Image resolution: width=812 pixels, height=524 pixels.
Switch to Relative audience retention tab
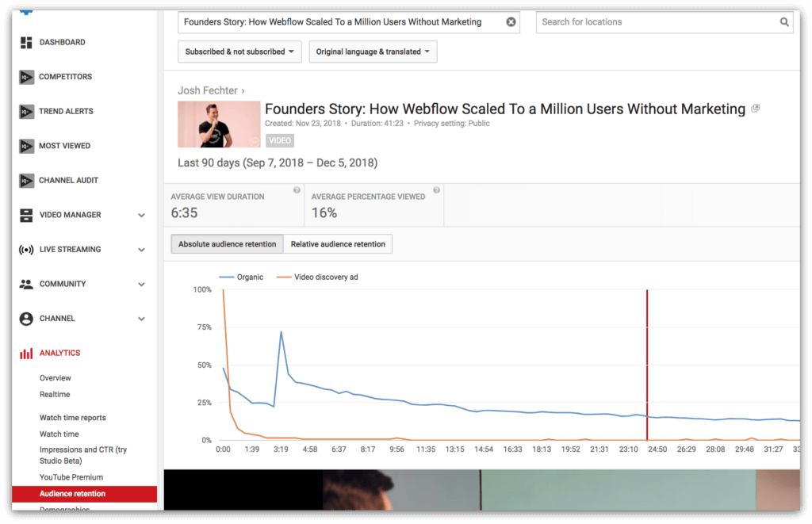point(338,244)
